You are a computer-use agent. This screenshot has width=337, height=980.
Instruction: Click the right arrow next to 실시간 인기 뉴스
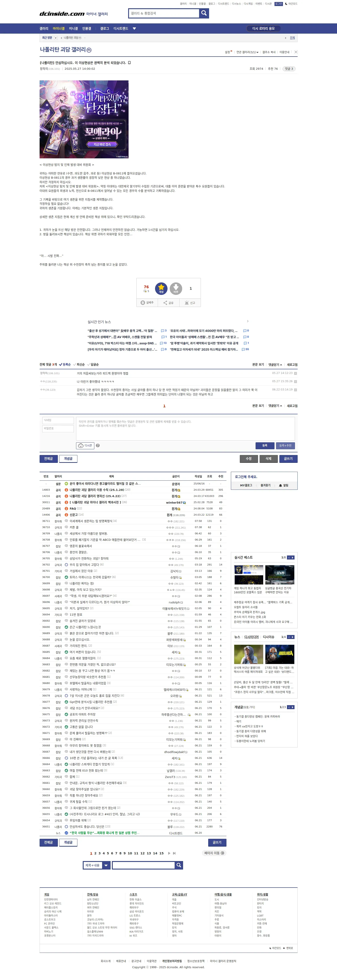pos(248,321)
